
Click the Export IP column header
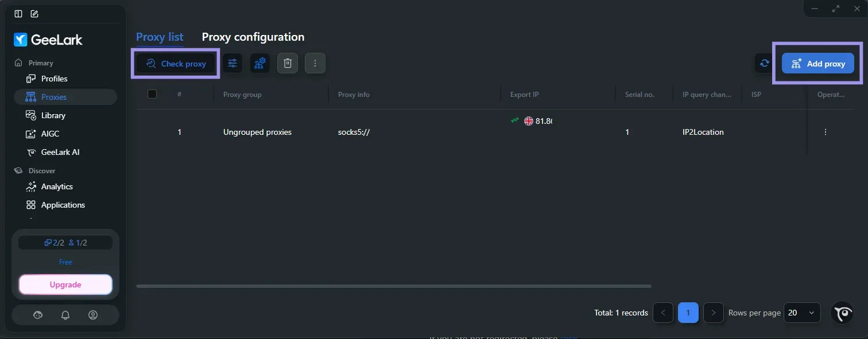click(524, 95)
